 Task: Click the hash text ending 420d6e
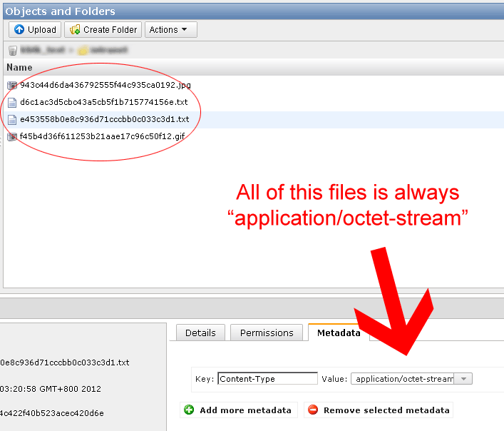(52, 413)
